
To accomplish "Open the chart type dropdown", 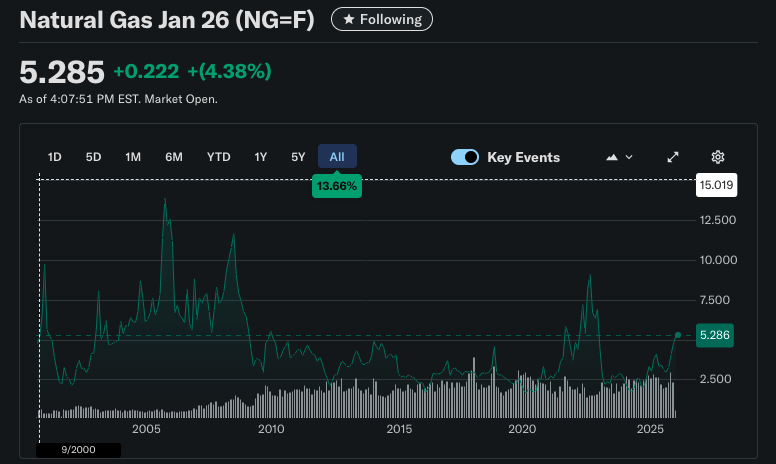I will click(x=620, y=157).
